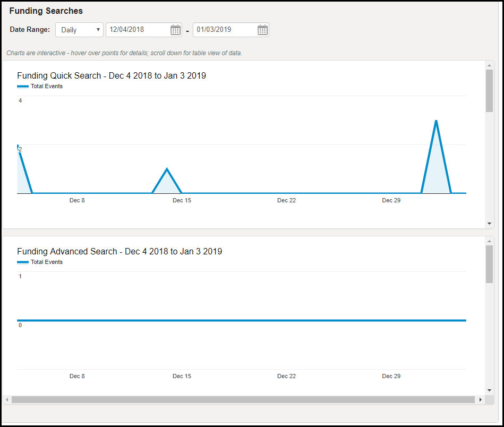Viewport: 504px width, 427px height.
Task: Click the flat line in Advanced Search chart
Action: 239,320
